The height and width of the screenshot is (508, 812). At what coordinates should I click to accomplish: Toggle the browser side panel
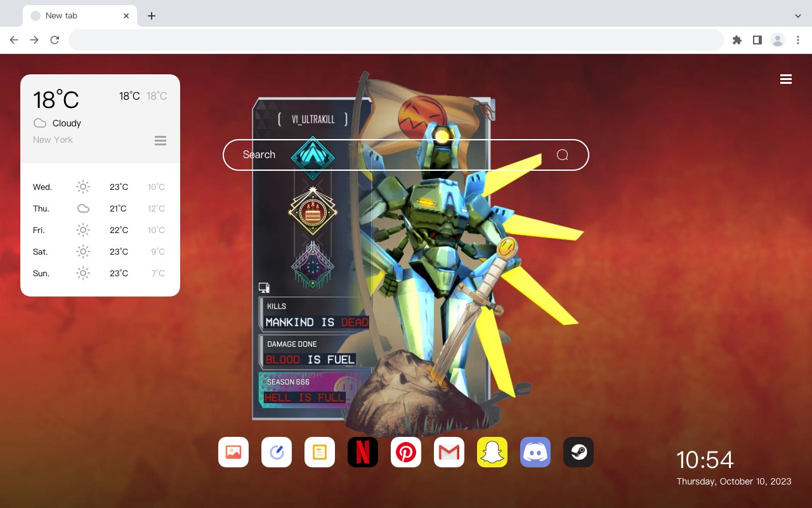757,40
